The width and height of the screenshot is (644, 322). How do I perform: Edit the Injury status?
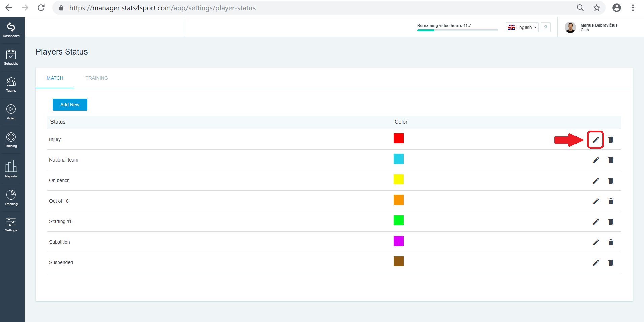(x=596, y=140)
